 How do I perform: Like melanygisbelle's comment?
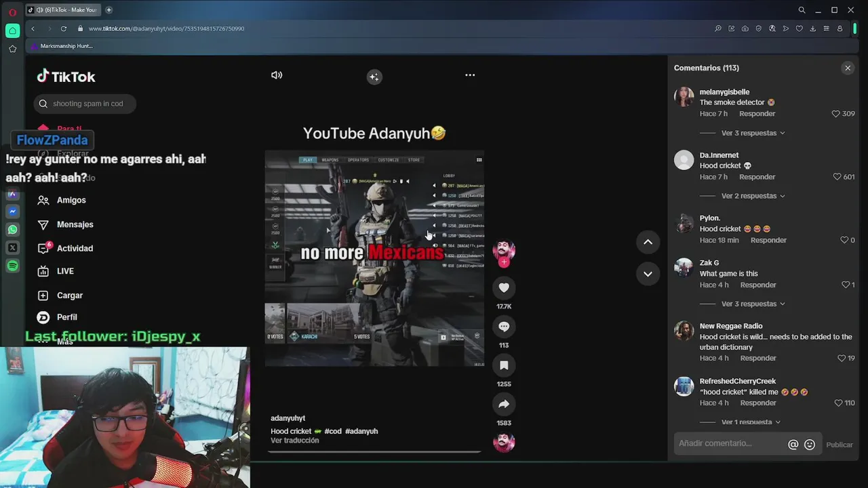tap(835, 114)
